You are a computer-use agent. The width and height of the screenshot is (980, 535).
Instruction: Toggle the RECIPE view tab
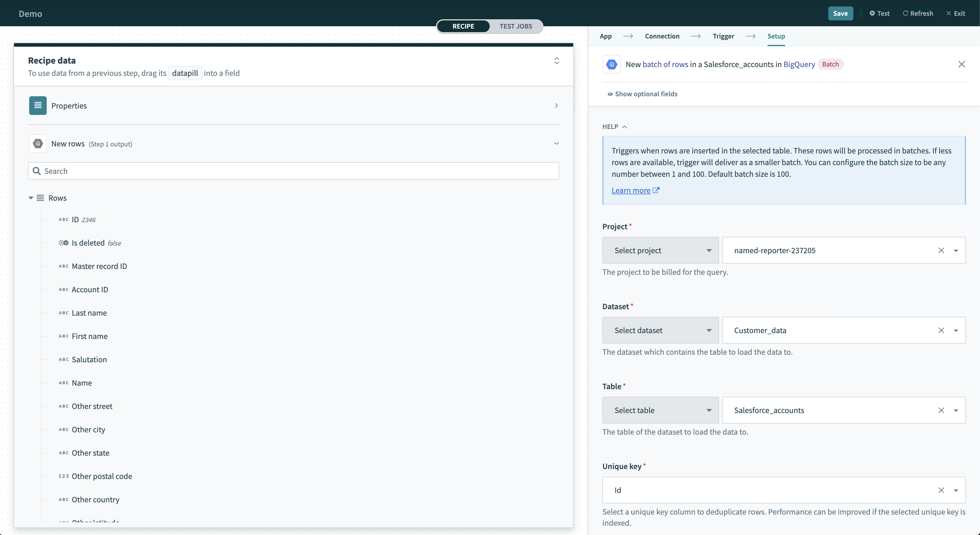[463, 26]
